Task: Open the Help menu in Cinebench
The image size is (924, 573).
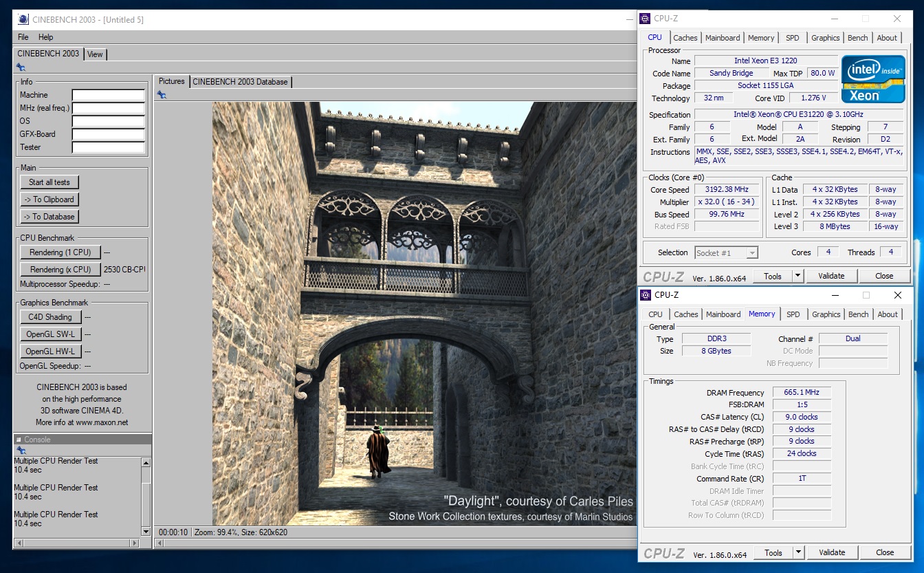Action: click(45, 37)
